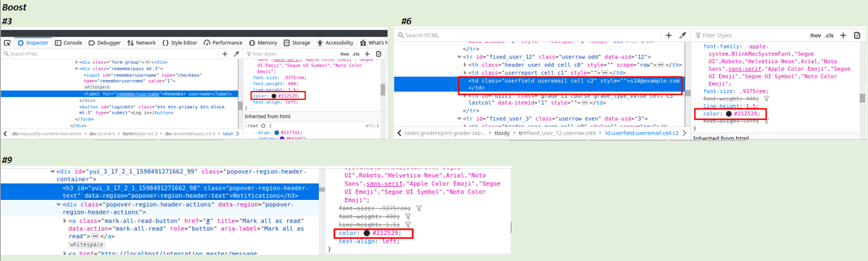Click the element picker icon in screenshot #3

click(7, 43)
